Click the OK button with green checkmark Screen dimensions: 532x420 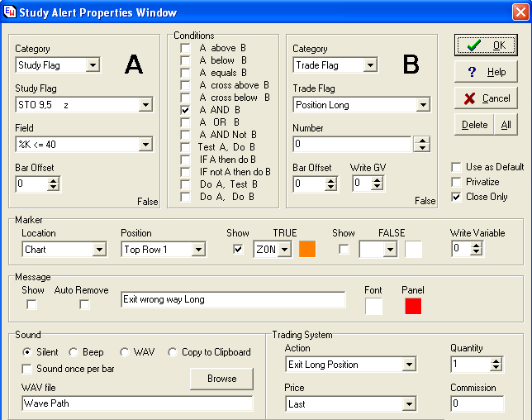click(x=486, y=45)
